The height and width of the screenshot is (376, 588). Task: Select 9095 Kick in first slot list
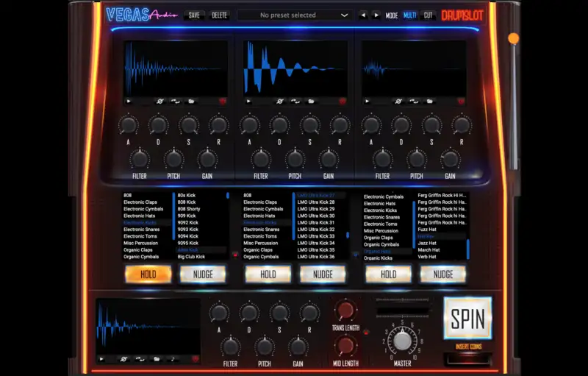coord(188,243)
